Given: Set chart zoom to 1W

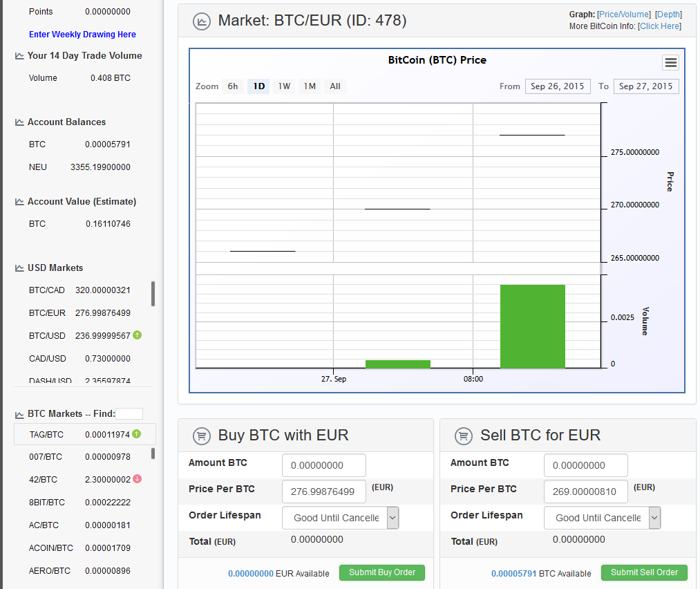Looking at the screenshot, I should click(x=284, y=86).
